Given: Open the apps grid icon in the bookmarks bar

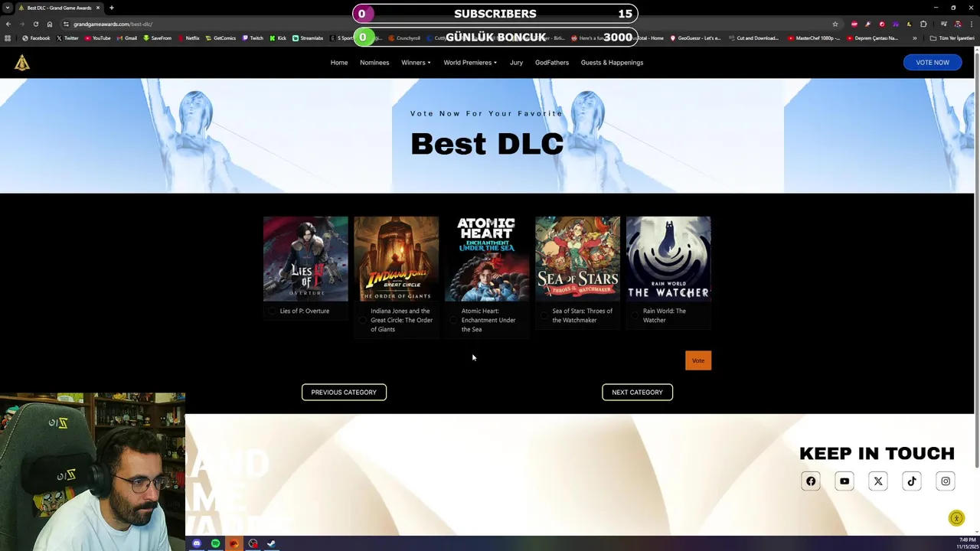Looking at the screenshot, I should tap(8, 38).
